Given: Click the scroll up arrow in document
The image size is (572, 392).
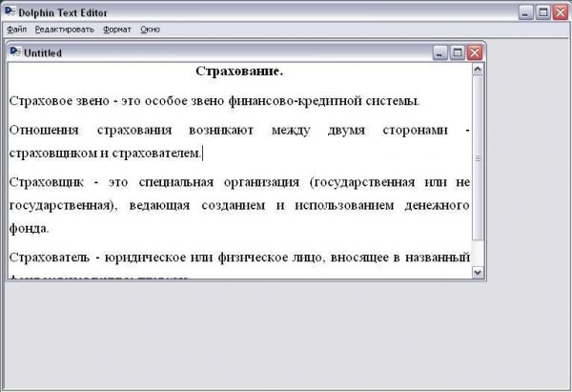Looking at the screenshot, I should pos(478,69).
